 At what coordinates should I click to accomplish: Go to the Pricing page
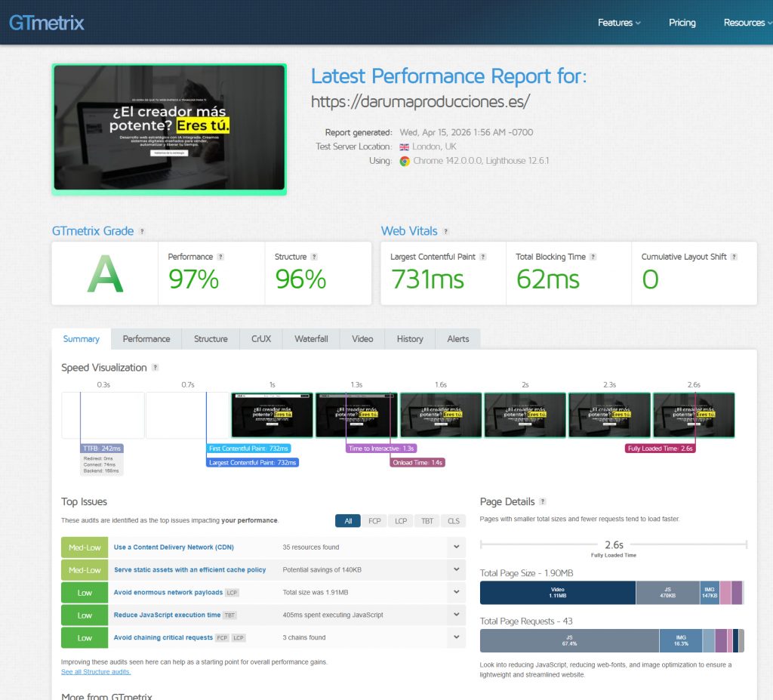click(682, 23)
